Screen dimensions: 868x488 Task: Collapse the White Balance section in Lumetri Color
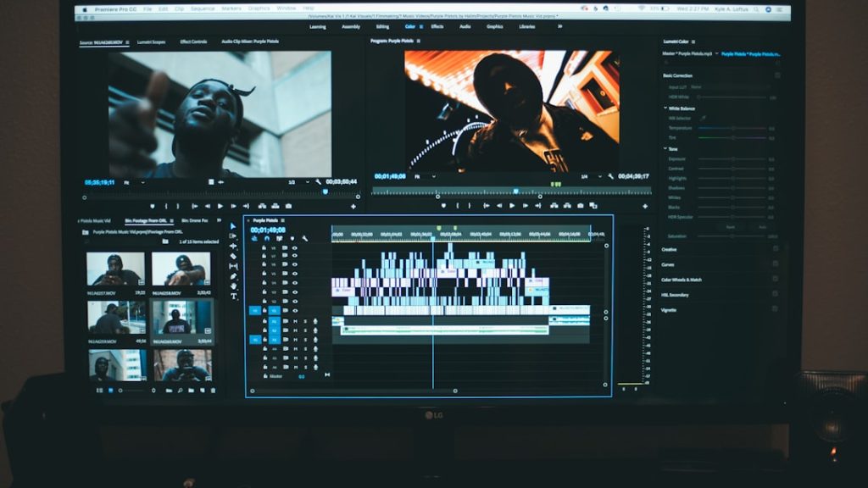click(x=665, y=106)
